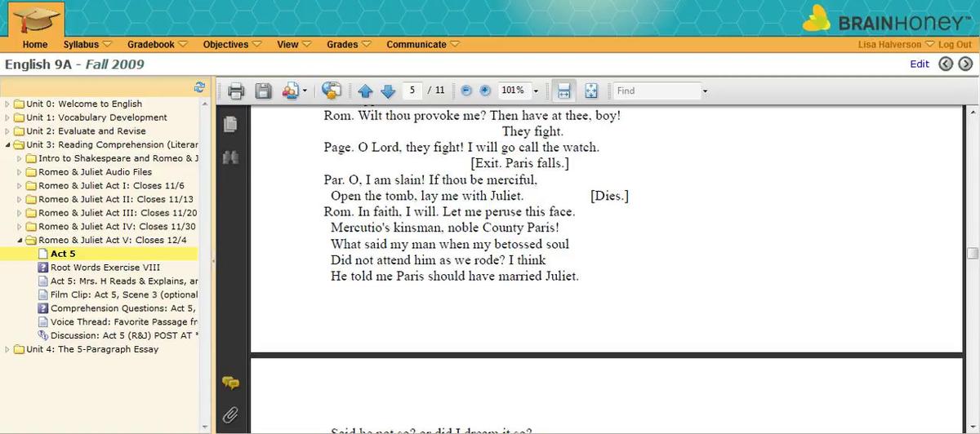Go to previous page with up arrow
This screenshot has width=980, height=434.
point(365,91)
